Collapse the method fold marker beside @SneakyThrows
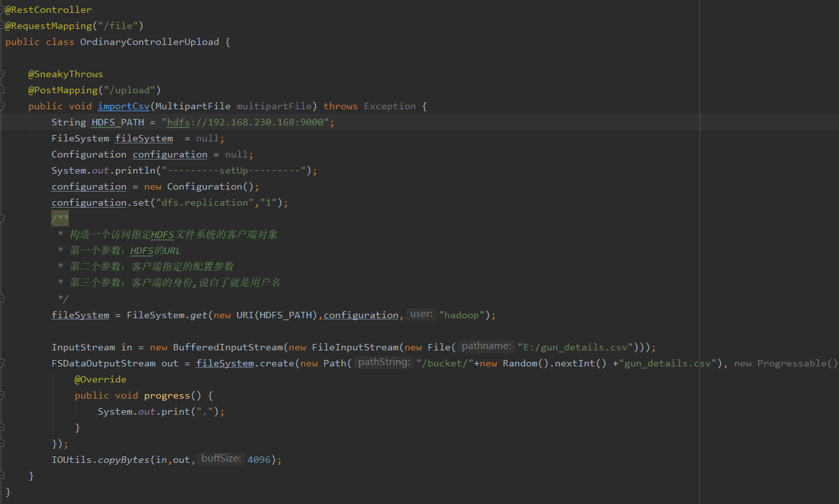Viewport: 839px width, 504px height. point(2,74)
